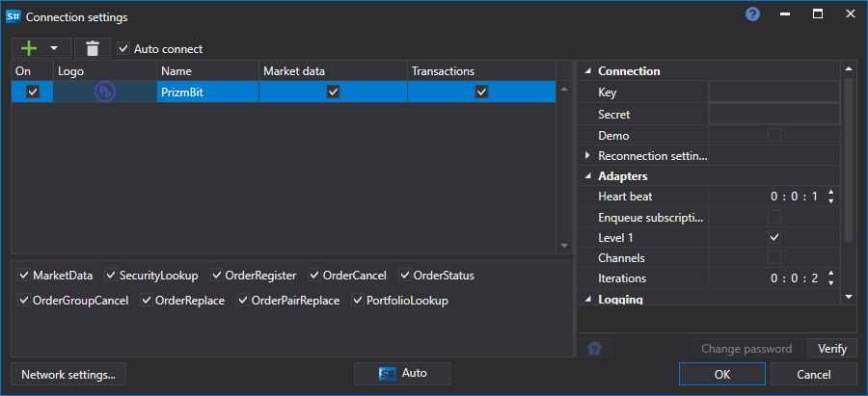Click the PrizmBit logo icon
The width and height of the screenshot is (868, 396).
point(105,92)
